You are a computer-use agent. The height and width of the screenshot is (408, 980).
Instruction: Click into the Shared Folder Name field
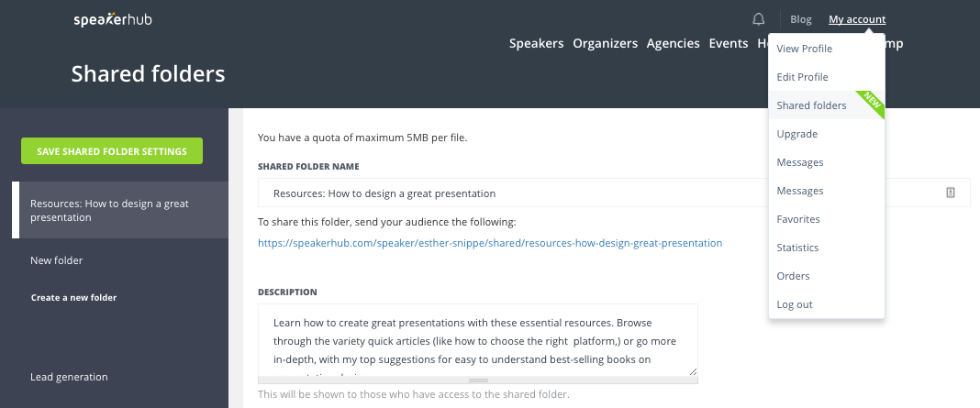pyautogui.click(x=596, y=193)
